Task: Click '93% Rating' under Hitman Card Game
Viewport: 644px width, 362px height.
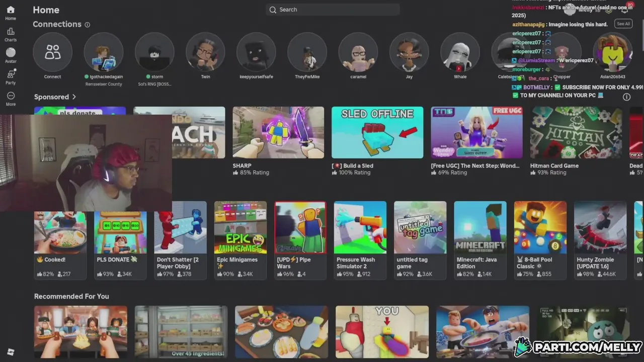Action: coord(552,172)
